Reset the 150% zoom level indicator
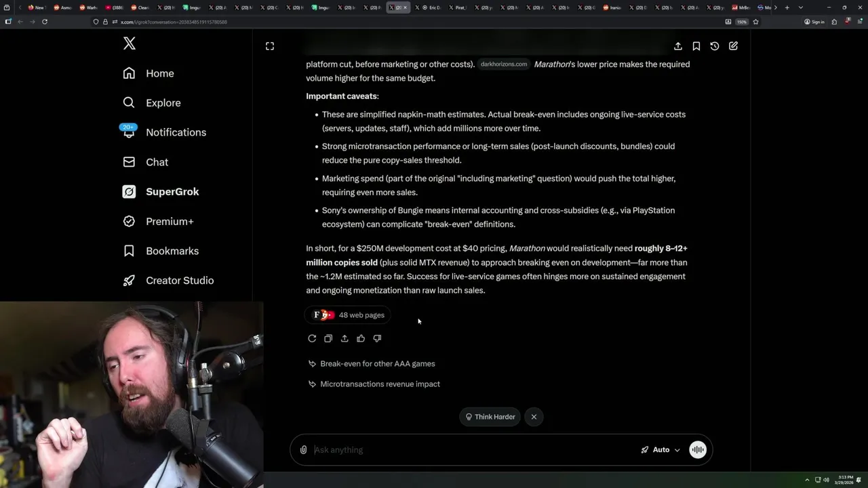This screenshot has width=868, height=488. (x=742, y=22)
